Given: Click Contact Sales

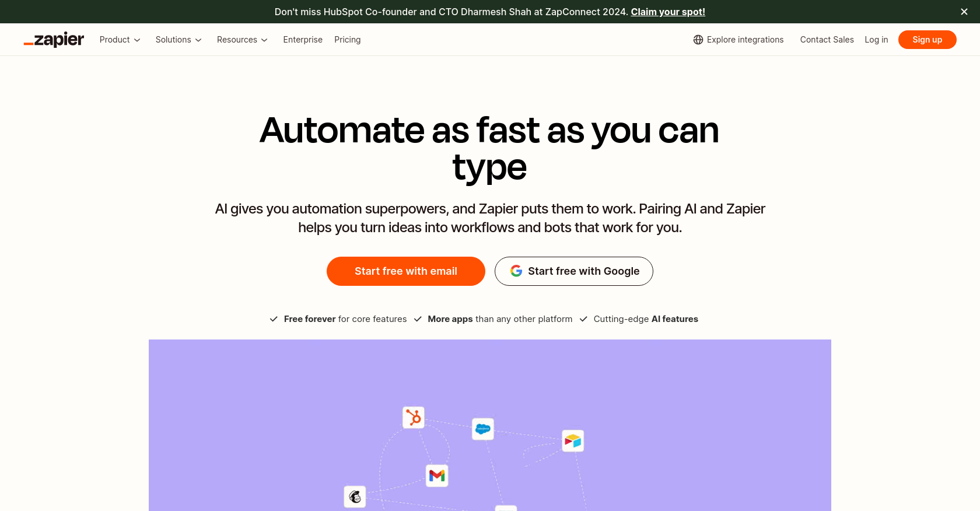Looking at the screenshot, I should pyautogui.click(x=827, y=40).
